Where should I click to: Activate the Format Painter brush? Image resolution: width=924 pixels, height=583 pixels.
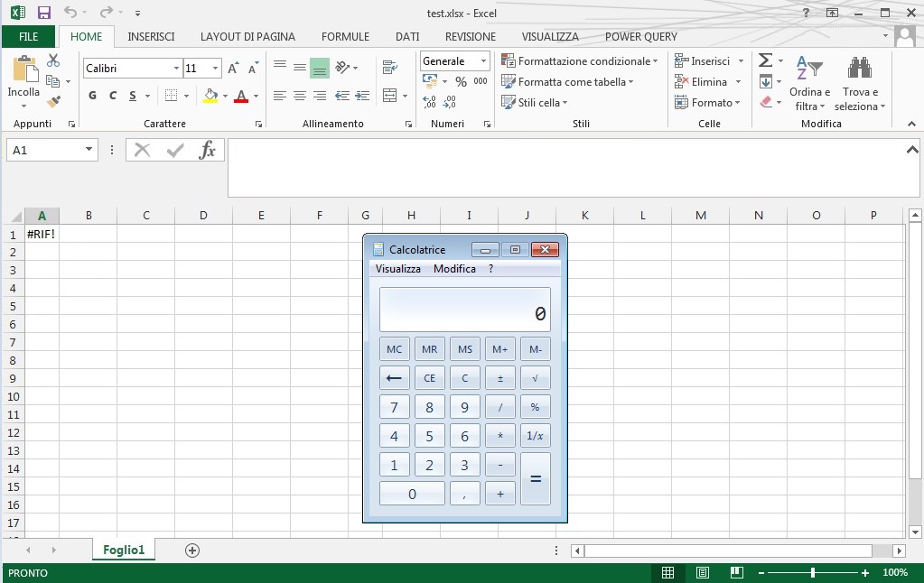pos(53,102)
